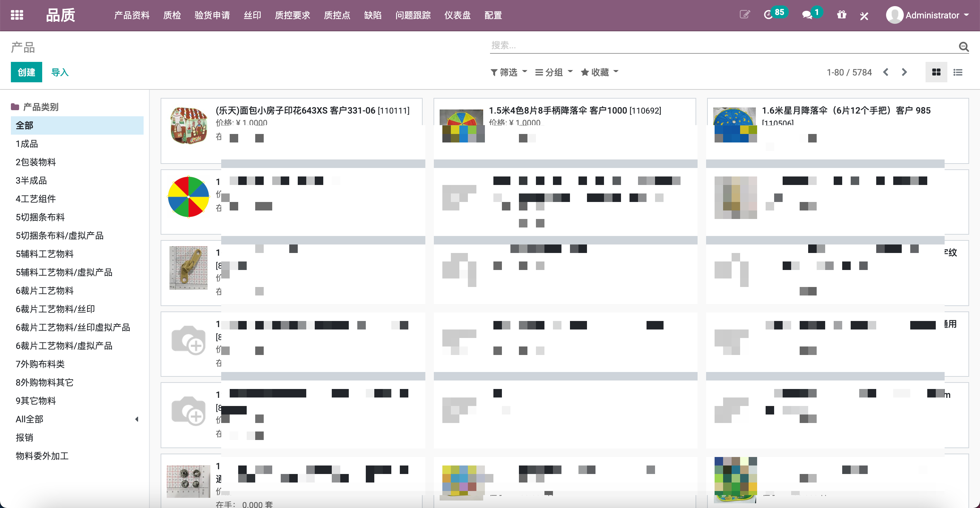Select 4工艺组件 category

(77, 199)
